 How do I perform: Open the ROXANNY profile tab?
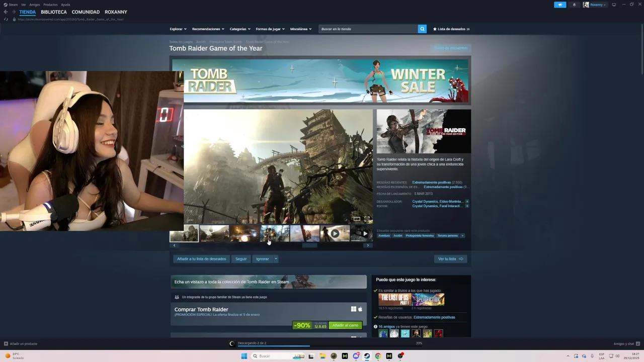(116, 12)
